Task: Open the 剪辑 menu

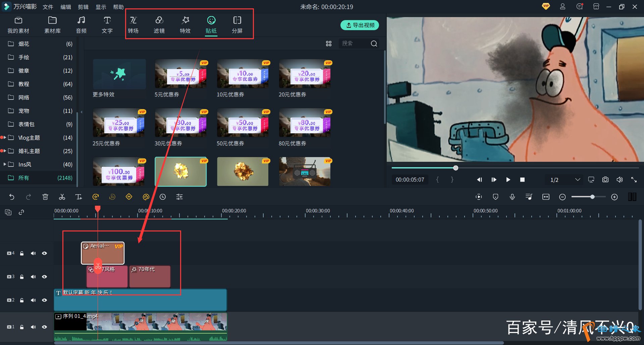Action: click(x=83, y=7)
